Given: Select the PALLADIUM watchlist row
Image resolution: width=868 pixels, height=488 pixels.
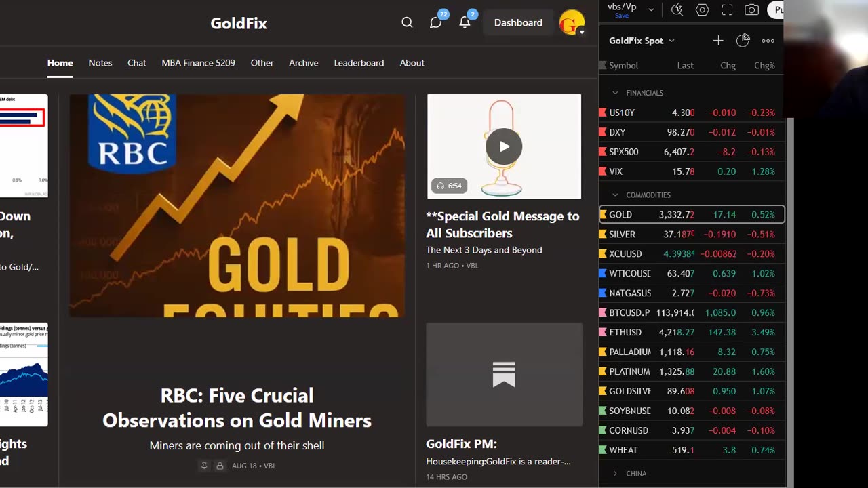Looking at the screenshot, I should pyautogui.click(x=692, y=352).
